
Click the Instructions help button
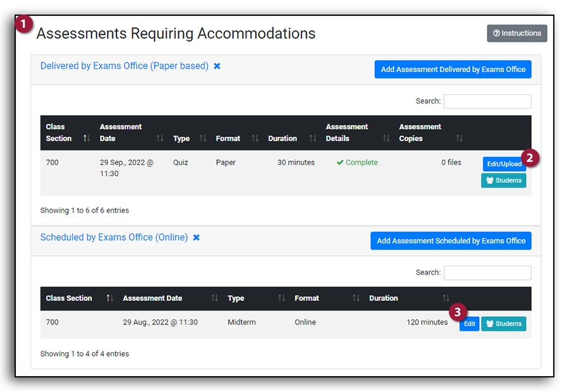point(517,34)
